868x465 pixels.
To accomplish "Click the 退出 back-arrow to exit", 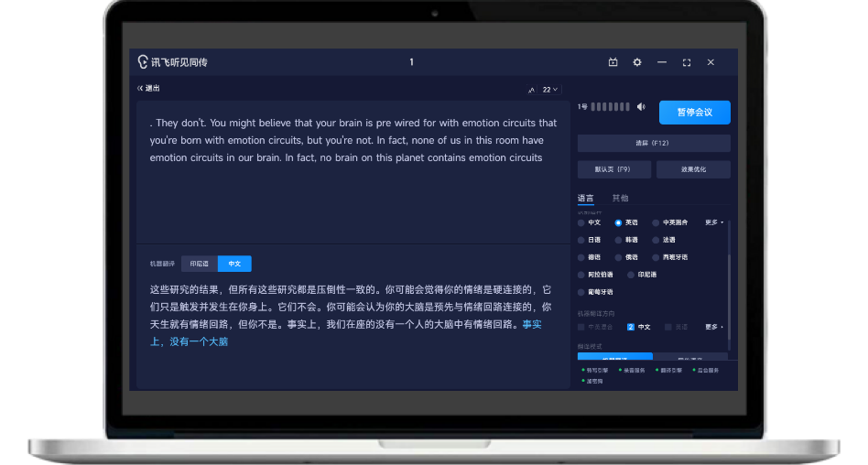I will [x=148, y=89].
